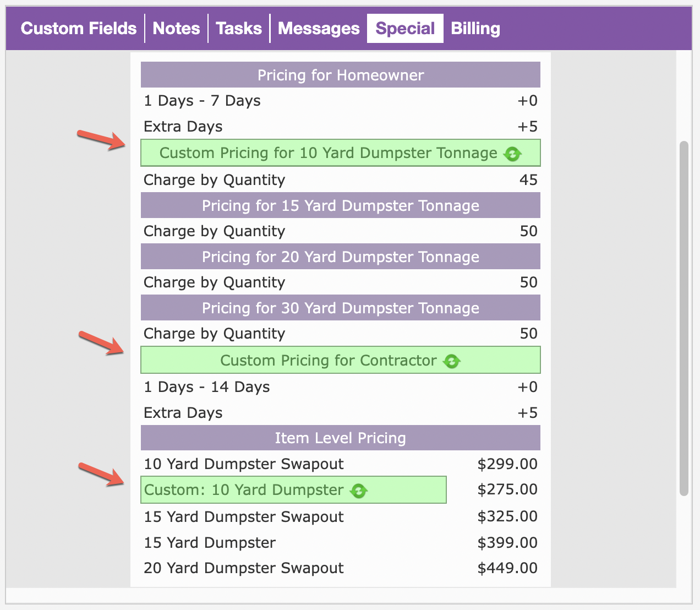Click Pricing for 20 Yard Dumpster Tonnage header
The height and width of the screenshot is (610, 700).
coord(341,257)
